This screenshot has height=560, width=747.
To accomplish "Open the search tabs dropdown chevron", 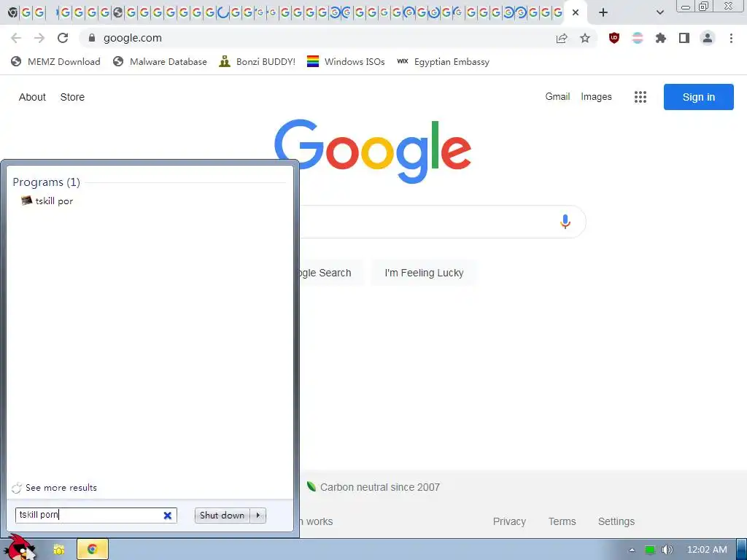I will click(659, 12).
